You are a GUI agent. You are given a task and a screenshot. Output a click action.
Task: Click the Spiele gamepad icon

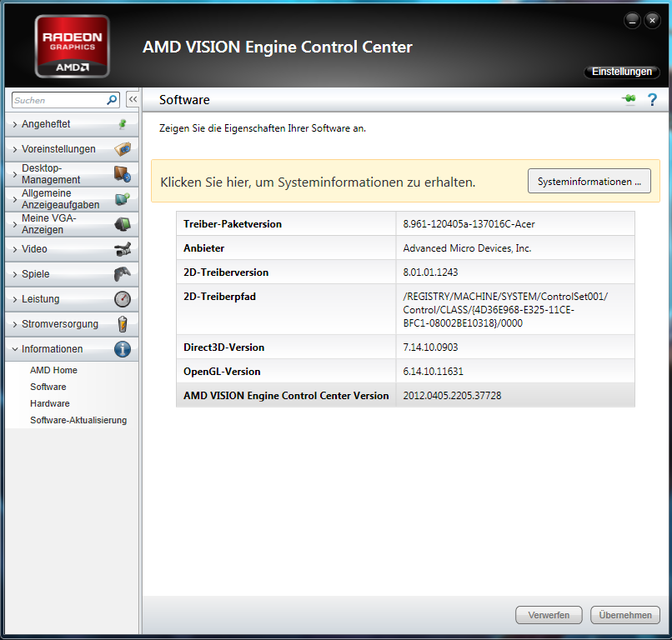point(123,273)
